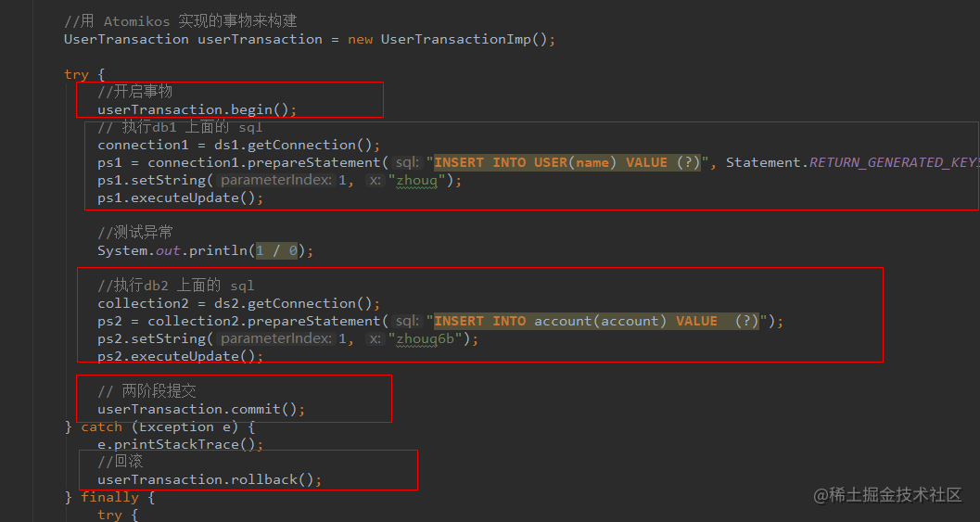Click 'ps2 = collection2.prepareStatement(' text

point(243,321)
